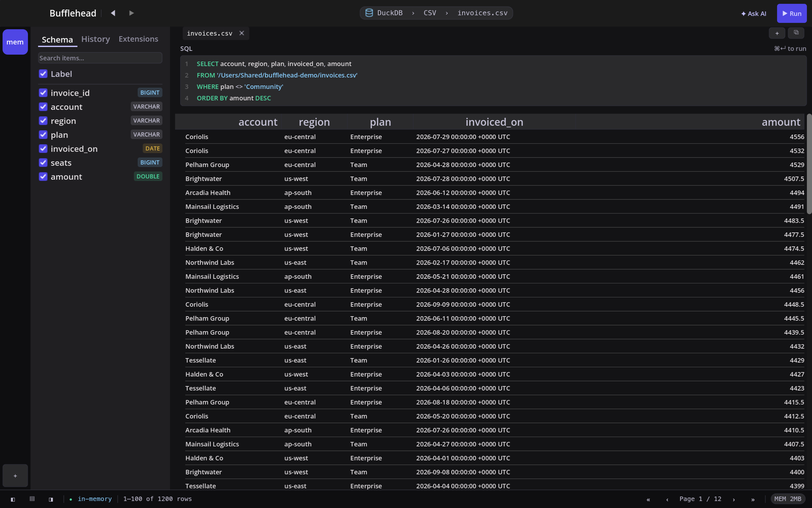Place cursor in the WHERE plan line
The height and width of the screenshot is (508, 812).
(x=240, y=86)
